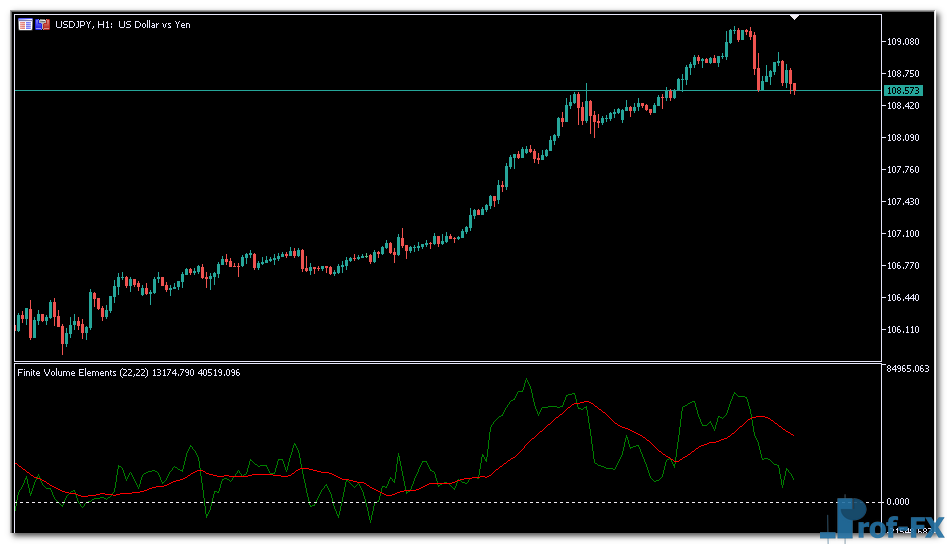Click the Prof-FX watermark logo
The height and width of the screenshot is (544, 947).
click(880, 522)
